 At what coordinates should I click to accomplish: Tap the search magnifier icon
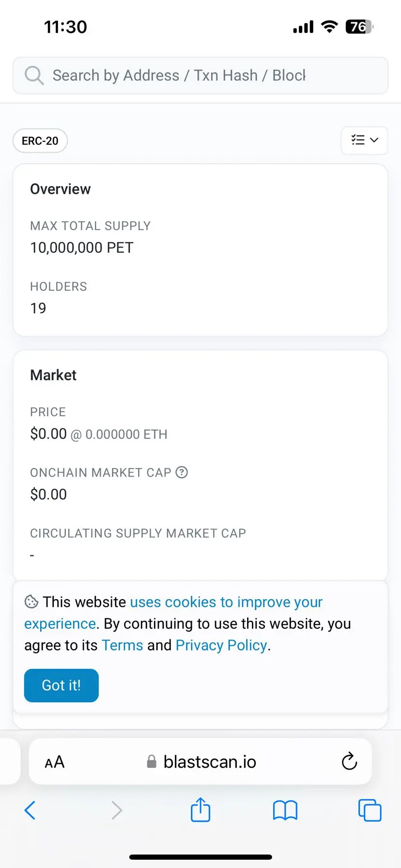point(34,76)
